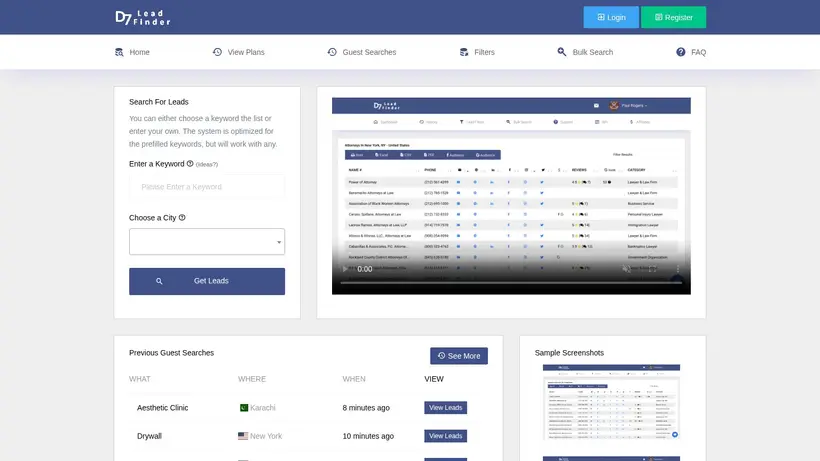Screen dimensions: 820x461
Task: Open the keyword (ideas?) link
Action: [x=207, y=164]
